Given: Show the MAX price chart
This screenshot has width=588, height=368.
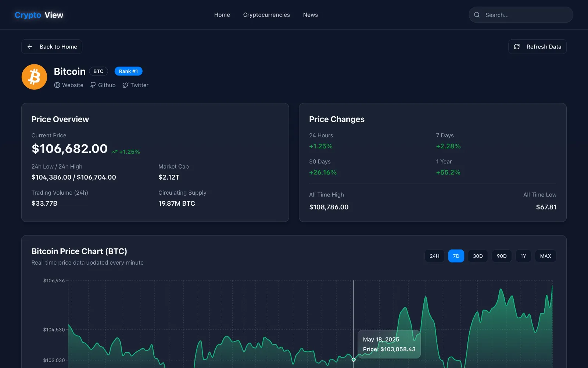Looking at the screenshot, I should pos(545,256).
